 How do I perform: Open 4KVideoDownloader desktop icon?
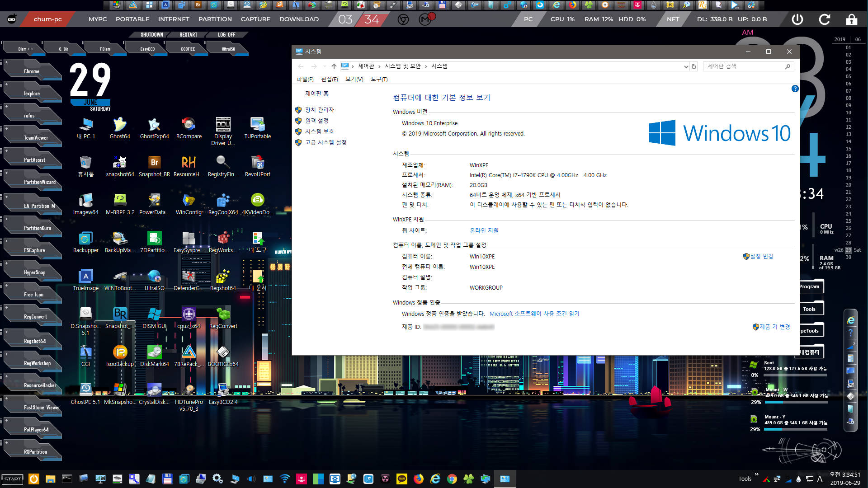(257, 204)
